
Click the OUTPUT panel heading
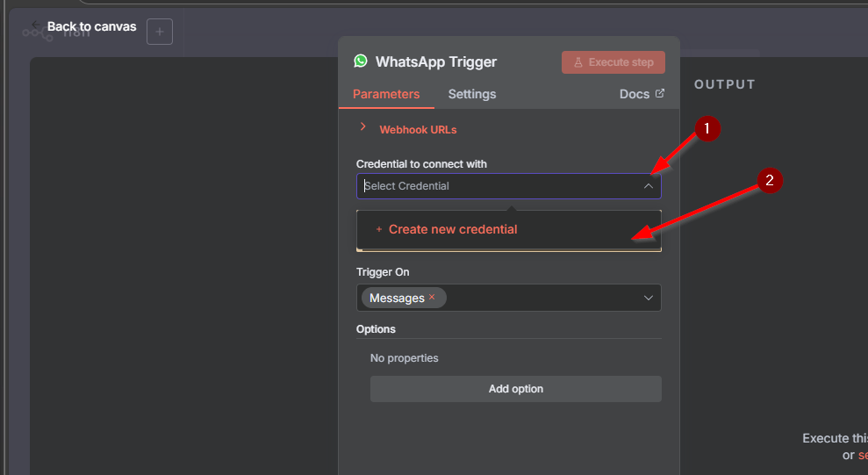pos(725,84)
